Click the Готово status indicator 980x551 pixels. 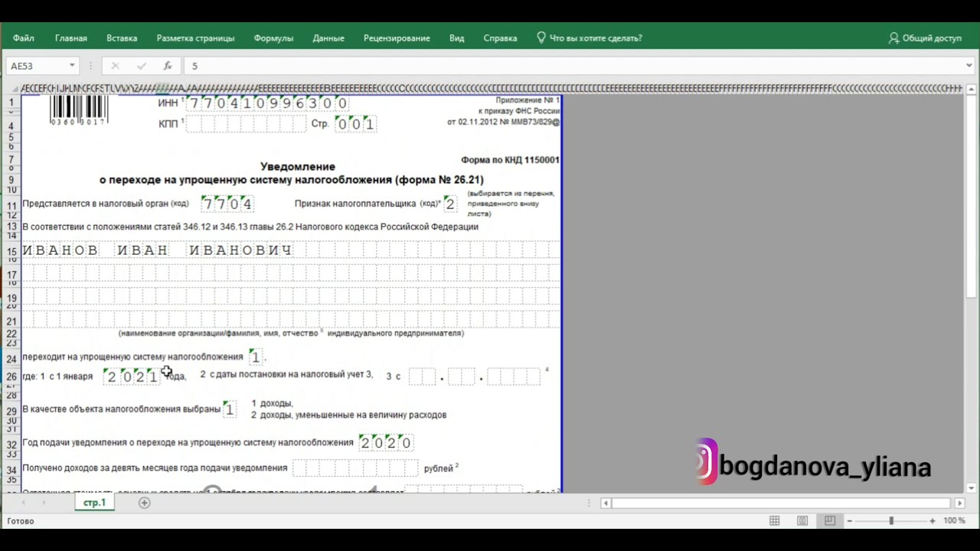[21, 521]
